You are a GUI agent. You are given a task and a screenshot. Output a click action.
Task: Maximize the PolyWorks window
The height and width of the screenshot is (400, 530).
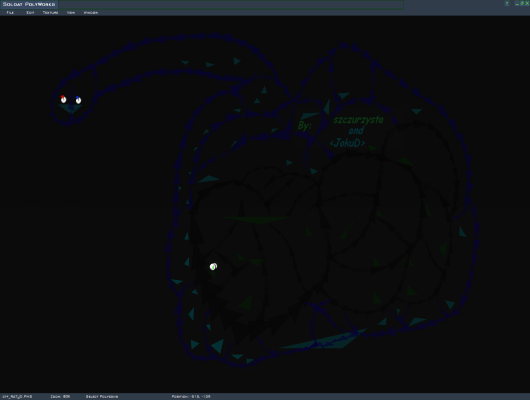click(x=522, y=3)
